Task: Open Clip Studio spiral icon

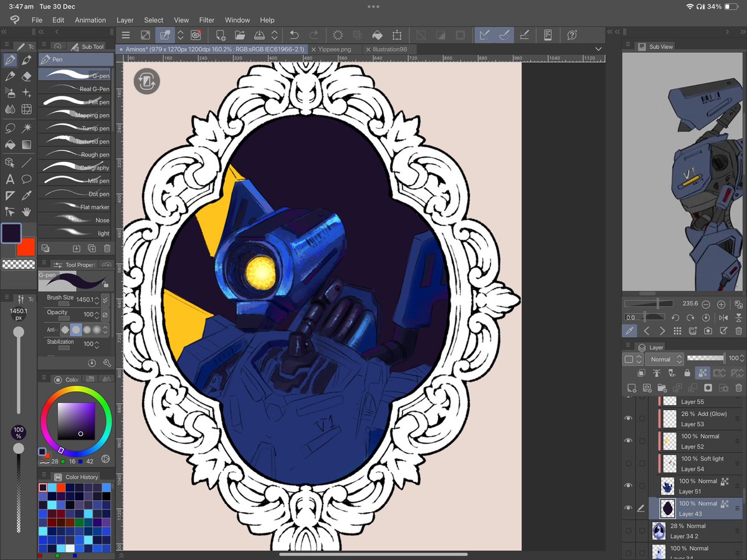Action: tap(196, 35)
